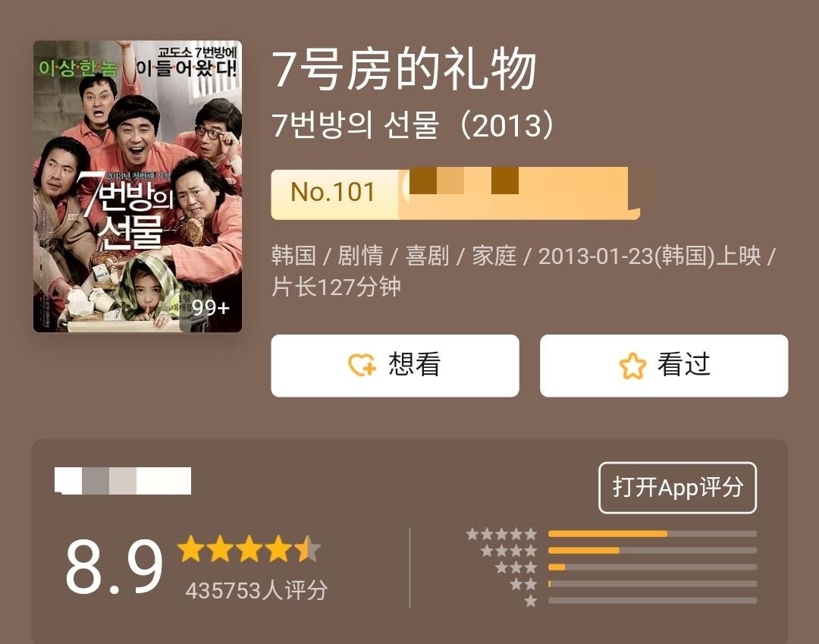Click the 想看 want-to-watch button

395,366
